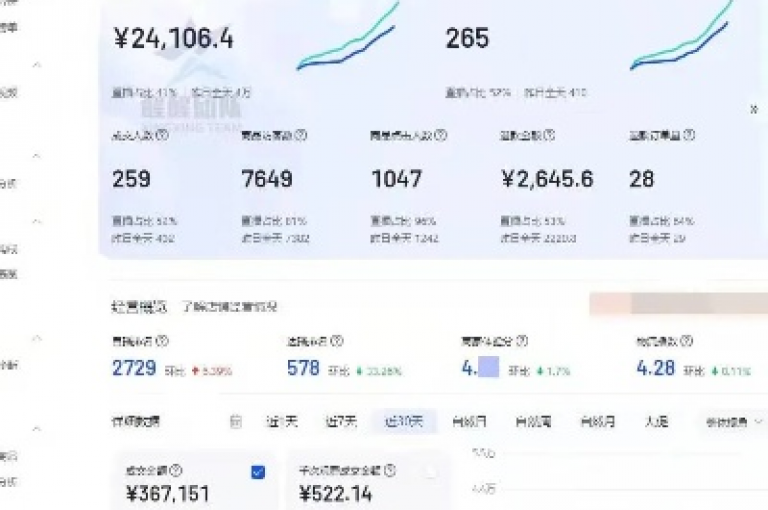Open help icon above the 7649 value
768x510 pixels.
(301, 135)
